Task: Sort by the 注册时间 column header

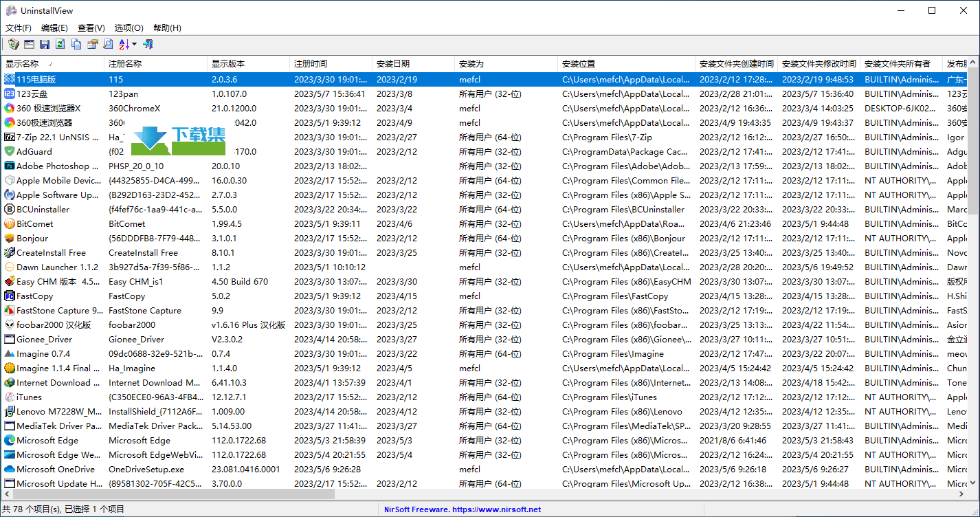Action: click(331, 63)
